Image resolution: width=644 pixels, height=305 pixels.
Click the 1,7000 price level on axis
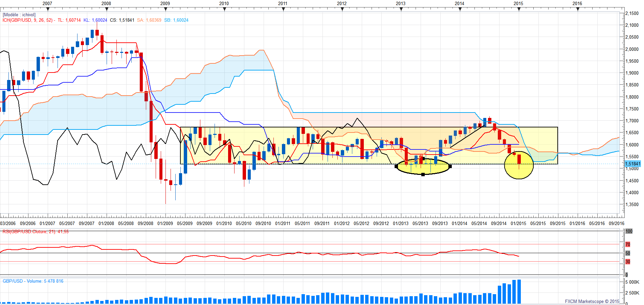[x=632, y=121]
